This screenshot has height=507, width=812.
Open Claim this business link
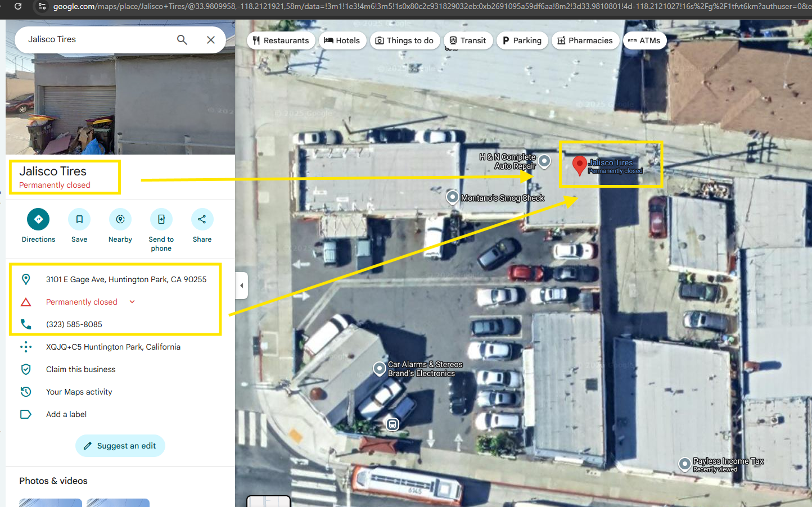click(x=80, y=369)
